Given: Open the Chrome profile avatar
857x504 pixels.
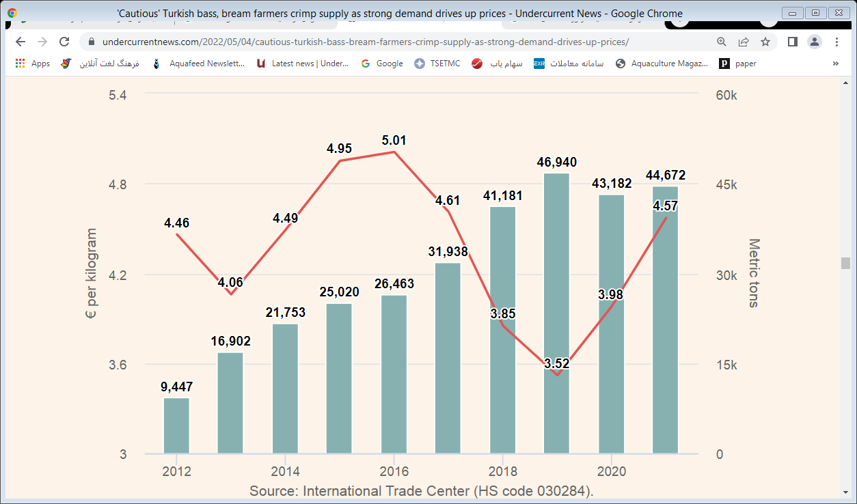Looking at the screenshot, I should pos(815,42).
